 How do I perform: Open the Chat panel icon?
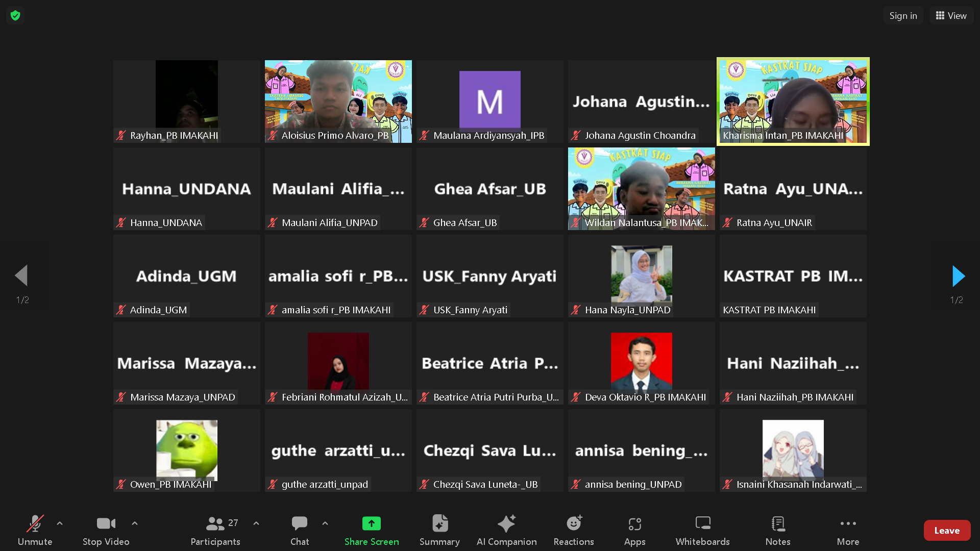click(x=300, y=523)
